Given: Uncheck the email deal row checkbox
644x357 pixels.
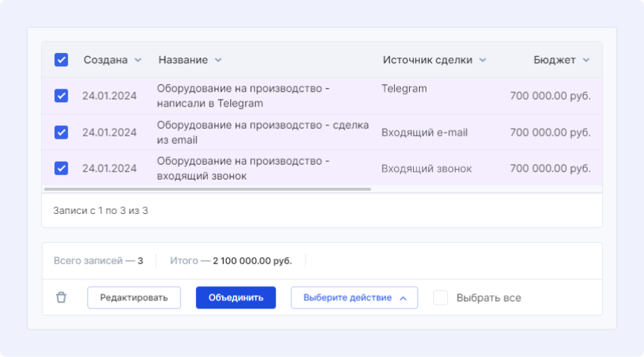Looking at the screenshot, I should point(61,132).
